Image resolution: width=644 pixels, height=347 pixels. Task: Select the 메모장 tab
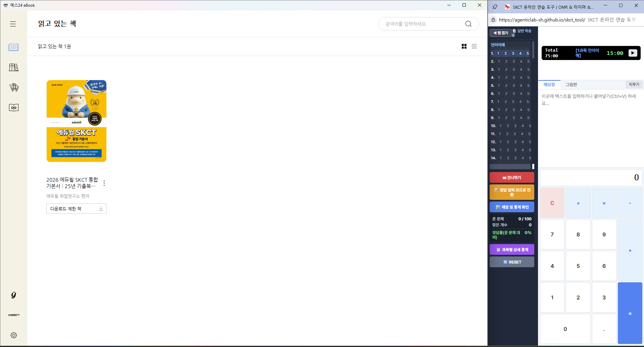[549, 84]
